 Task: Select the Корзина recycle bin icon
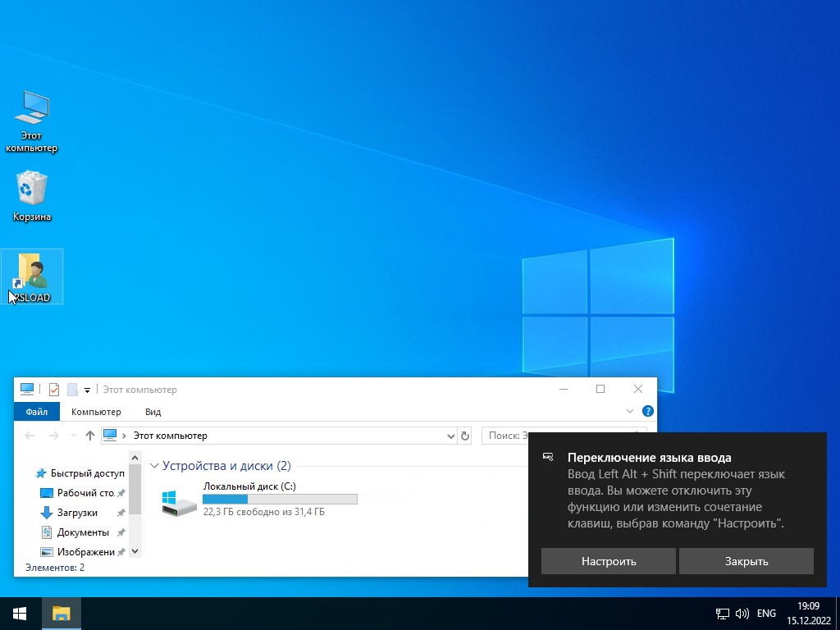[32, 189]
